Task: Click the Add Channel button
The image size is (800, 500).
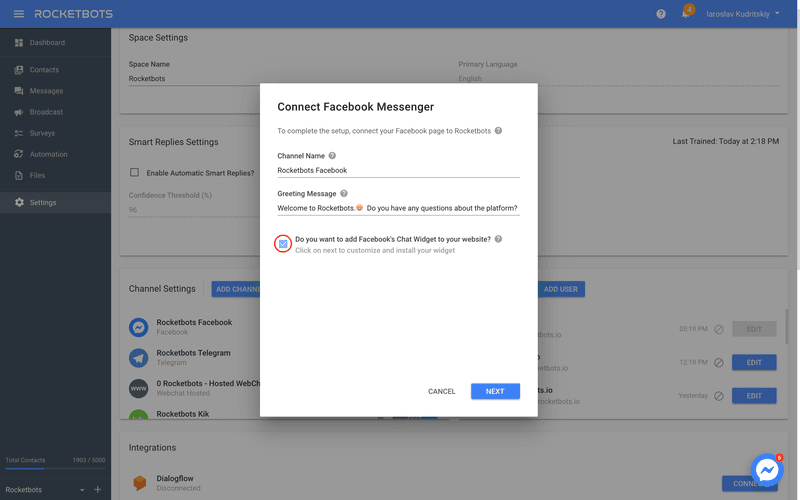Action: pos(236,289)
